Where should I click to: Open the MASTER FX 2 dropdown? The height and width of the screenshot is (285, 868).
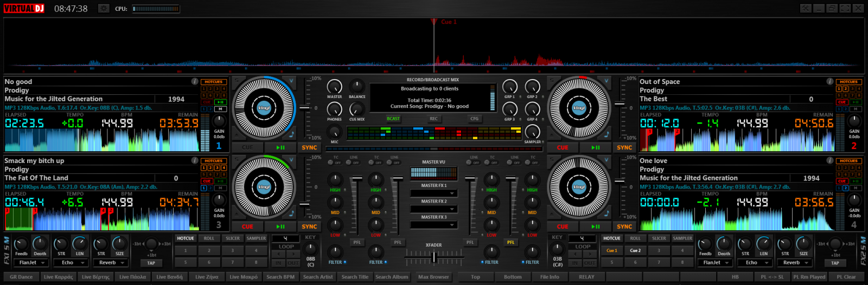[x=433, y=209]
